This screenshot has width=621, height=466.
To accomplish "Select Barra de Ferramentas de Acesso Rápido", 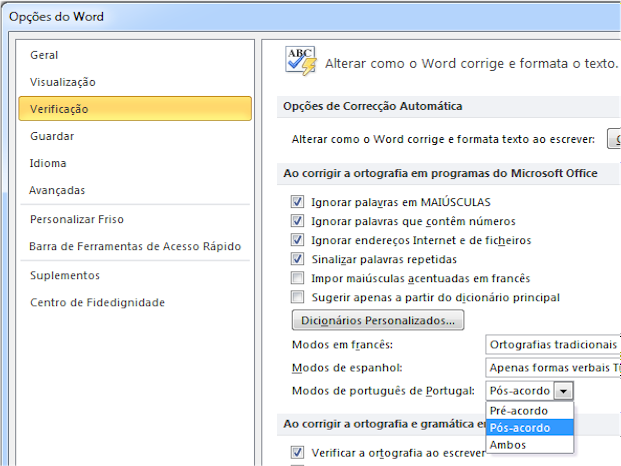I will pos(135,246).
